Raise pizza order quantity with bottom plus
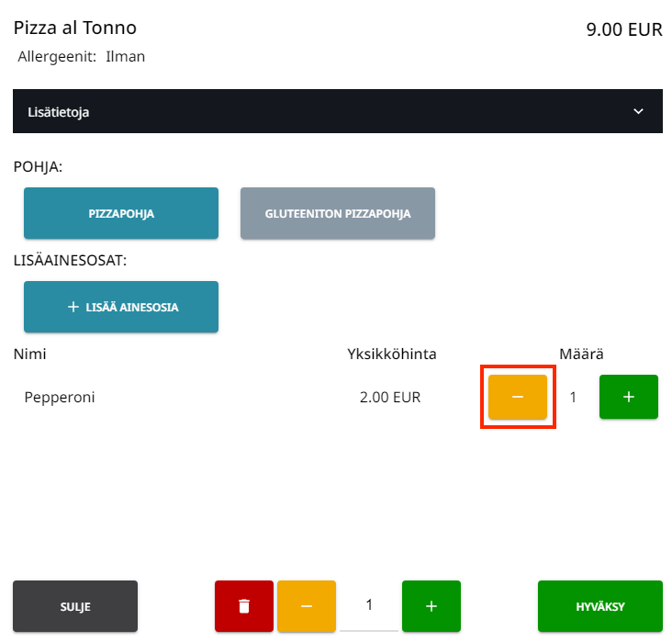 pyautogui.click(x=431, y=606)
